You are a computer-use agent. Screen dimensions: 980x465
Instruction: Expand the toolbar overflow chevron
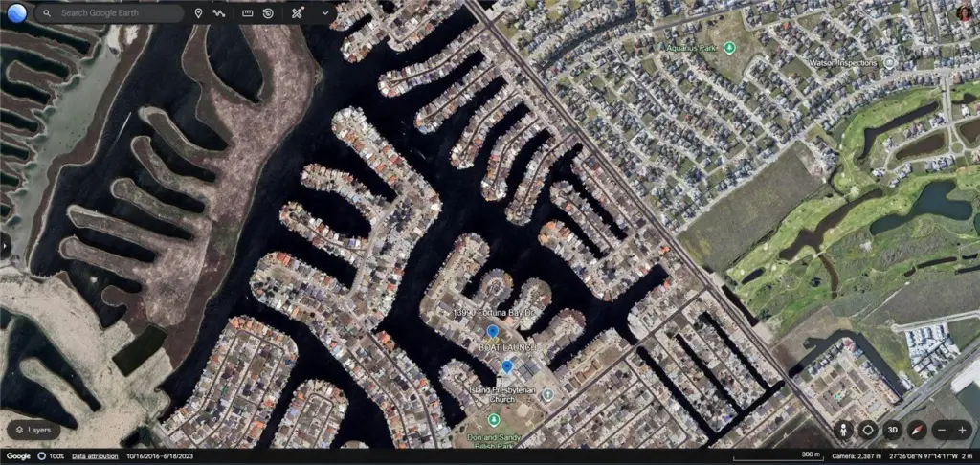point(325,13)
